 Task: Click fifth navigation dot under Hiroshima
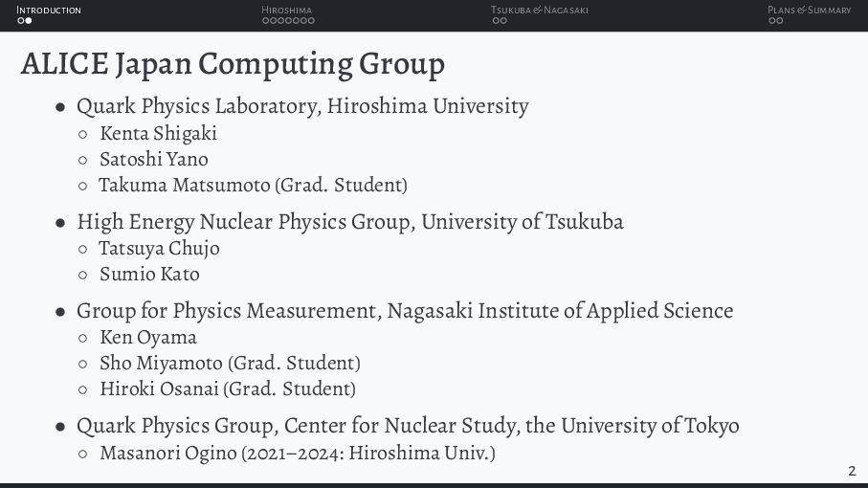[296, 20]
